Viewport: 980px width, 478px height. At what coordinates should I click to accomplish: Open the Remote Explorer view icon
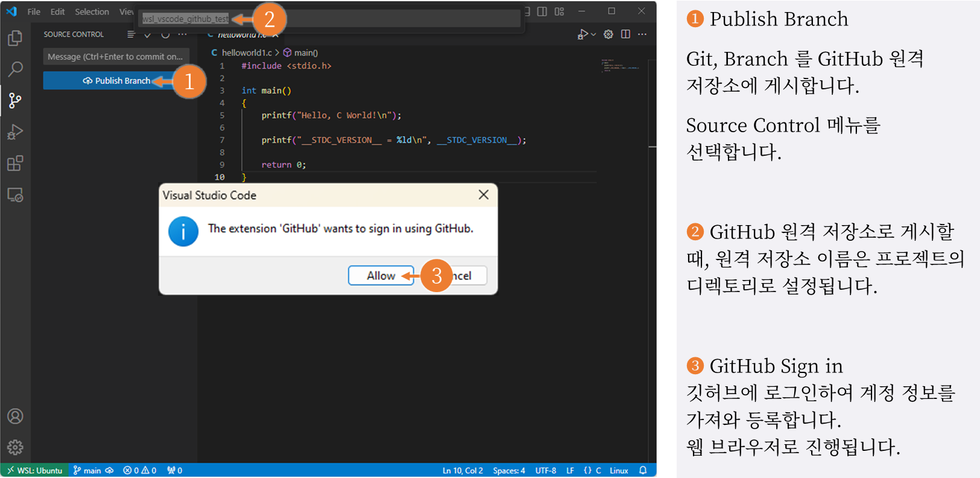coord(15,195)
